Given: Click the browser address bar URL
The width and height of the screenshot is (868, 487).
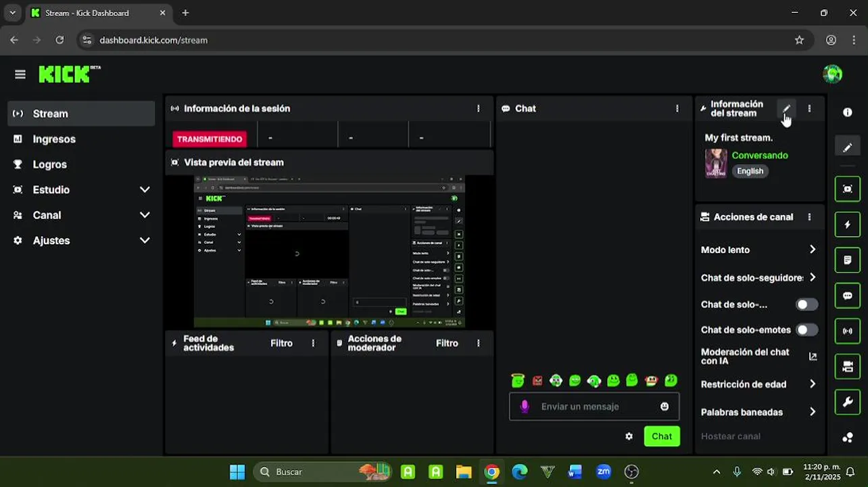Looking at the screenshot, I should pyautogui.click(x=153, y=40).
